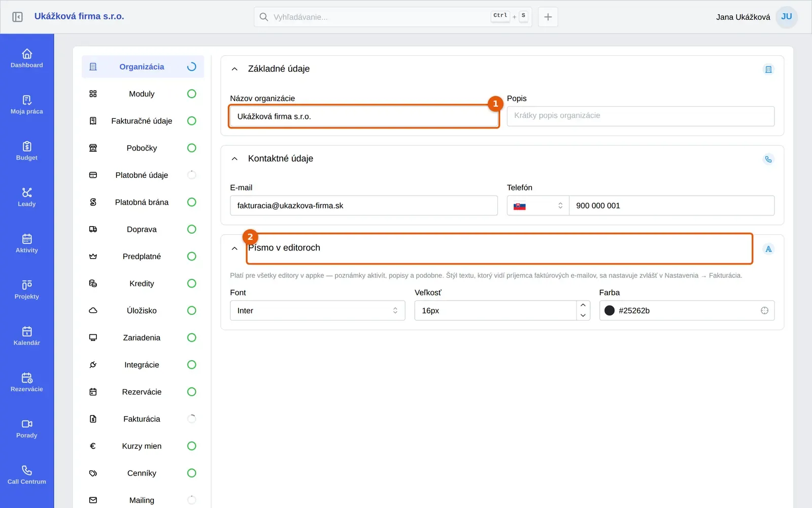The width and height of the screenshot is (812, 508).
Task: Collapse the left sidebar panel icon
Action: coord(17,17)
